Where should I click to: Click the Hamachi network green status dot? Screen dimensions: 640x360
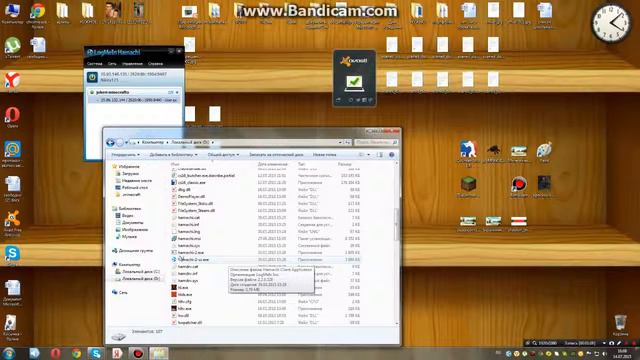tap(92, 92)
